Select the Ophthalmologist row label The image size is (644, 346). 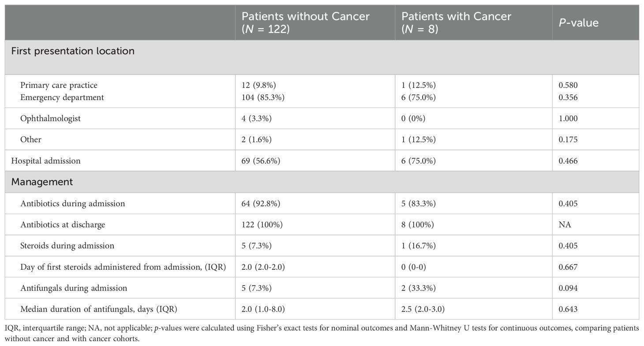coord(50,119)
